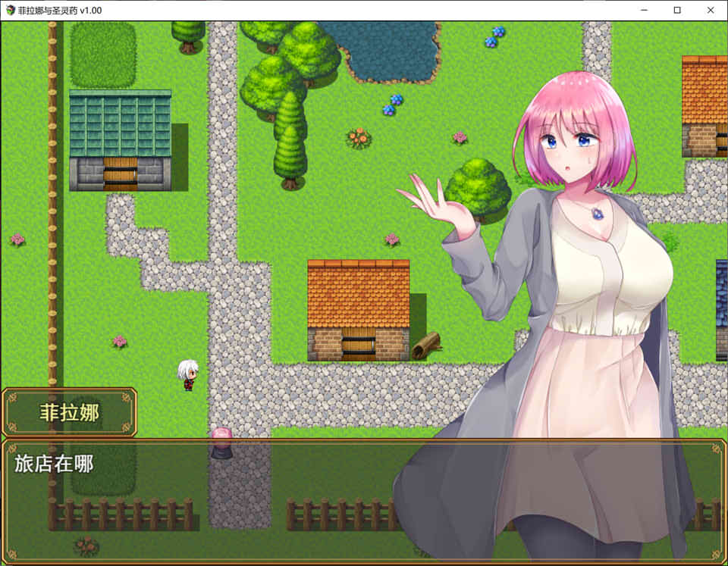This screenshot has width=728, height=566.
Task: Click the window title 菲拉娜与圣灵药 v1.00
Action: point(60,11)
